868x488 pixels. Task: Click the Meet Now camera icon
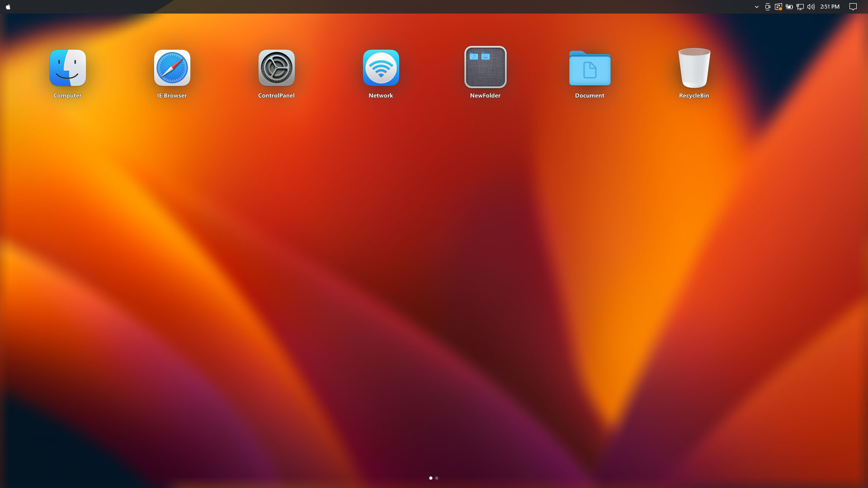coord(768,7)
